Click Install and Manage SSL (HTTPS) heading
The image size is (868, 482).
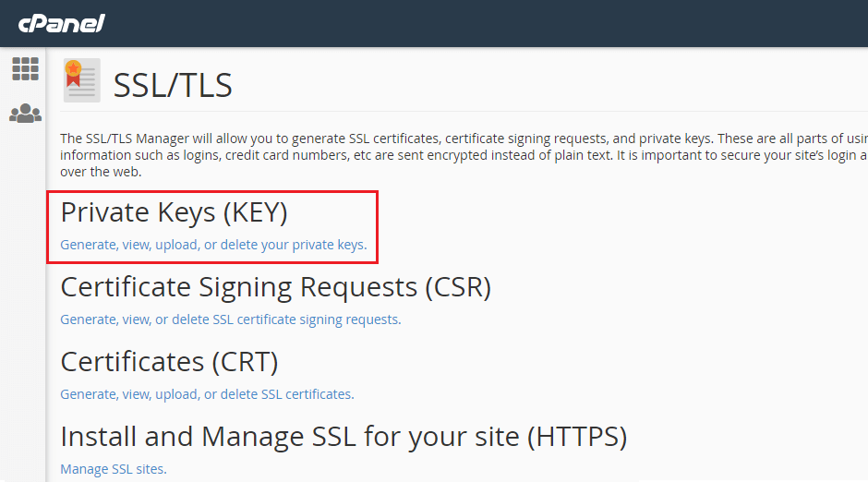point(344,437)
